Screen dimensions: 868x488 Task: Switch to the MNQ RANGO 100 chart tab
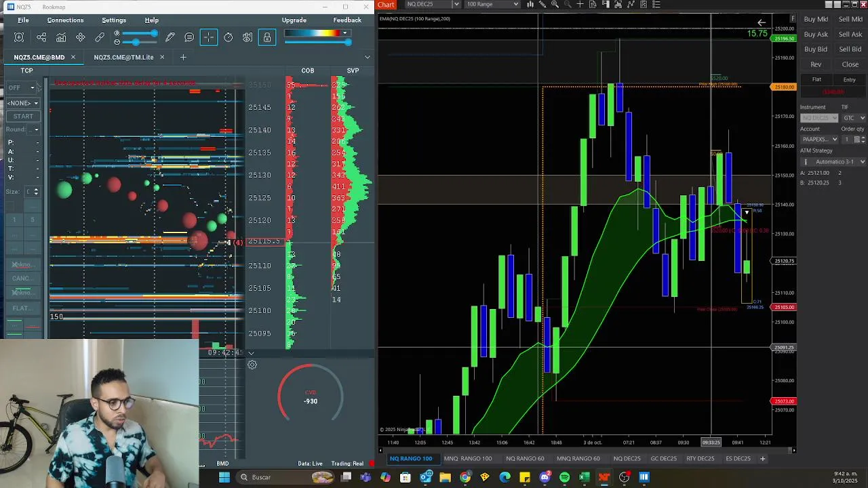467,459
